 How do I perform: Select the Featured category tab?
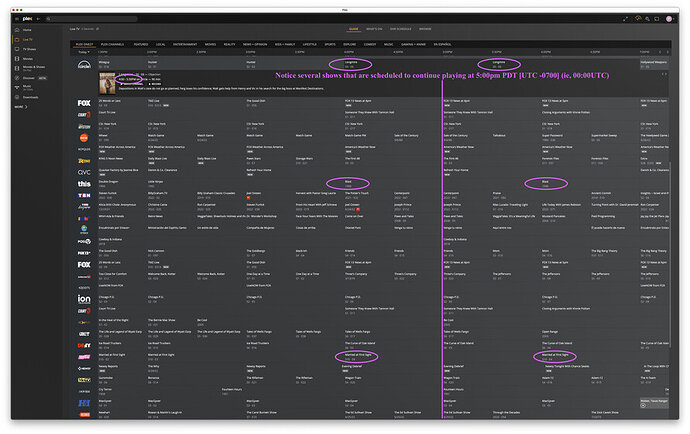click(141, 44)
